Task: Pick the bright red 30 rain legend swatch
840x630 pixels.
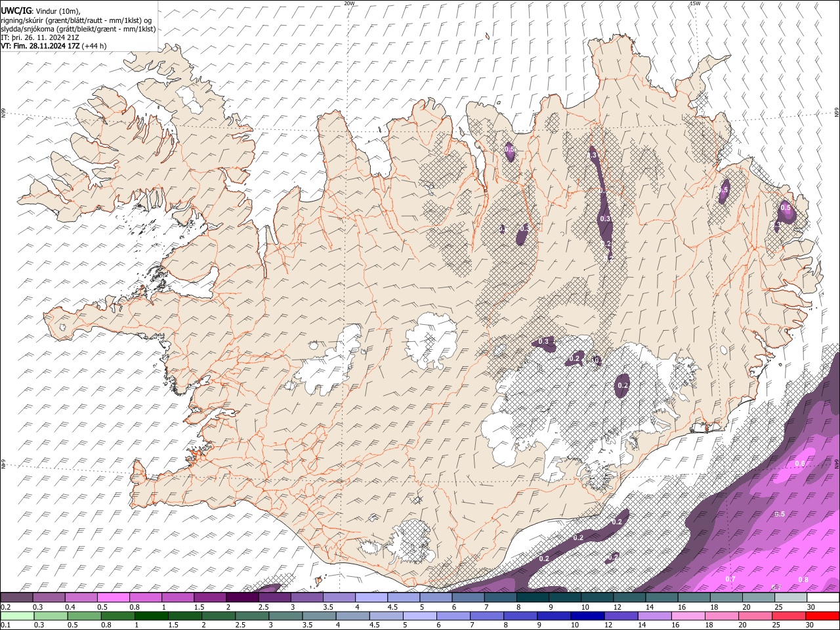Action: point(822,616)
